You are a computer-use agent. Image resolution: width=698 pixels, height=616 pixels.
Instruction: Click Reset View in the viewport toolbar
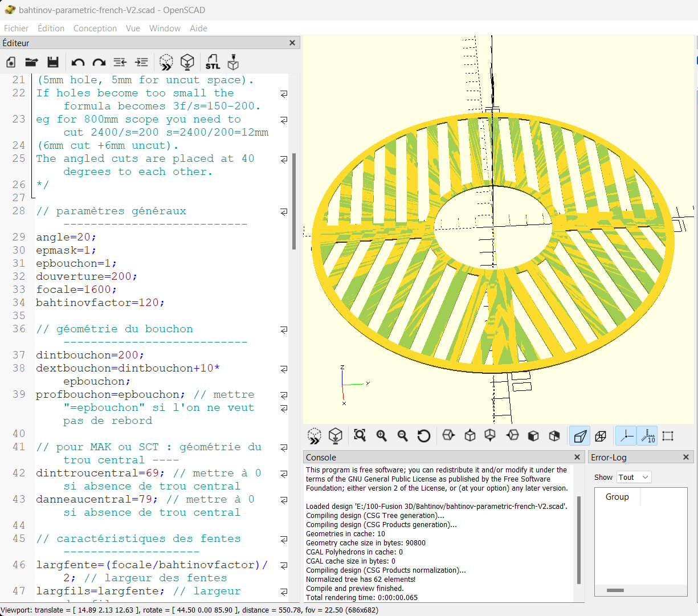pos(423,436)
